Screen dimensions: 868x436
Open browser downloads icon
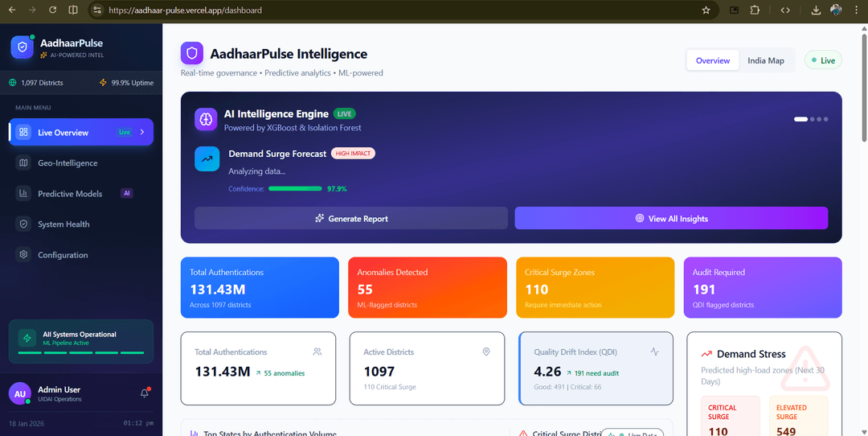click(x=816, y=10)
